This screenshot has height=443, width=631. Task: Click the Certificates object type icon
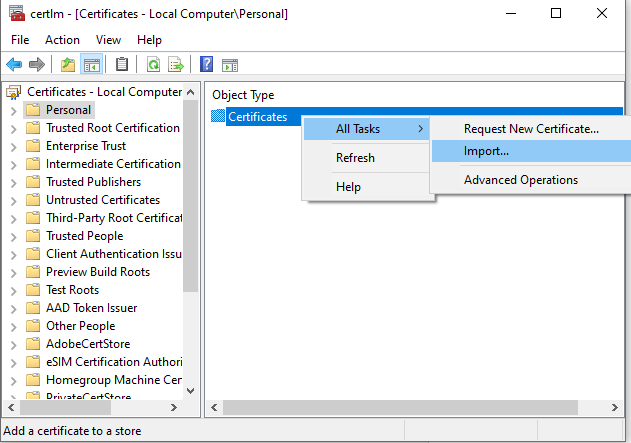[218, 116]
